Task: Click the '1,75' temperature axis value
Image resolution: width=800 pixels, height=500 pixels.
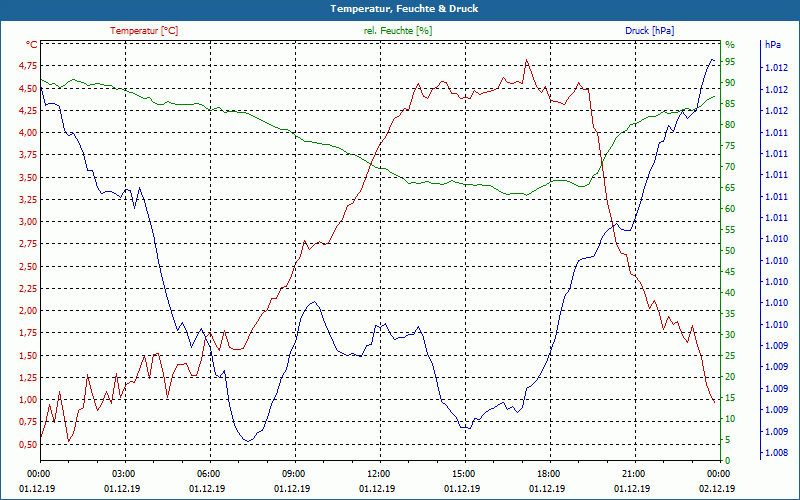Action: point(29,333)
